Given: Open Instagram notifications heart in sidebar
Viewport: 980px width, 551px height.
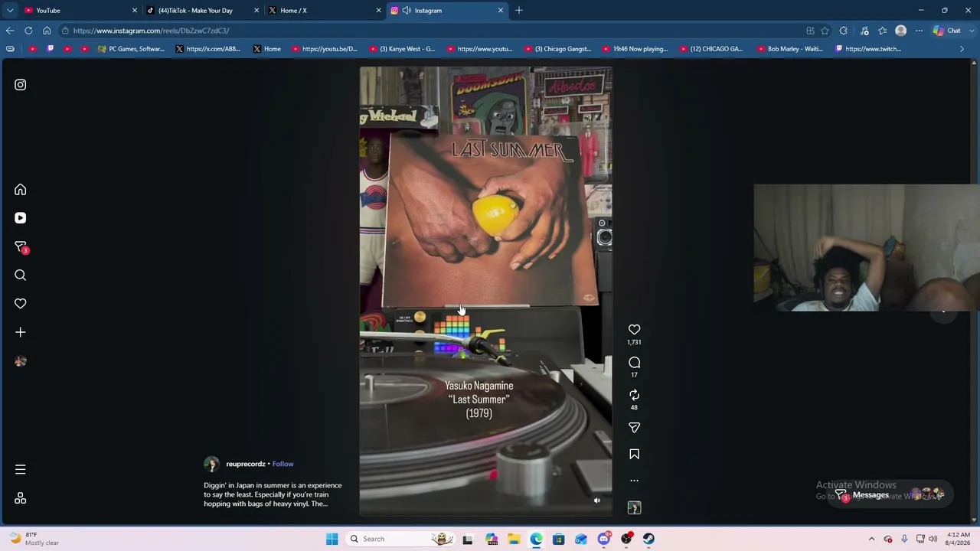Looking at the screenshot, I should 21,304.
